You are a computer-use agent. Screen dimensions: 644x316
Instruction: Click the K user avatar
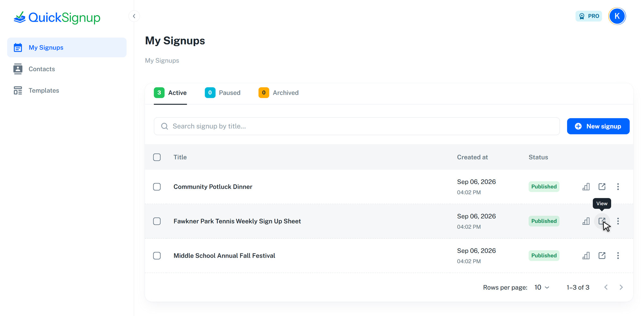tap(617, 16)
